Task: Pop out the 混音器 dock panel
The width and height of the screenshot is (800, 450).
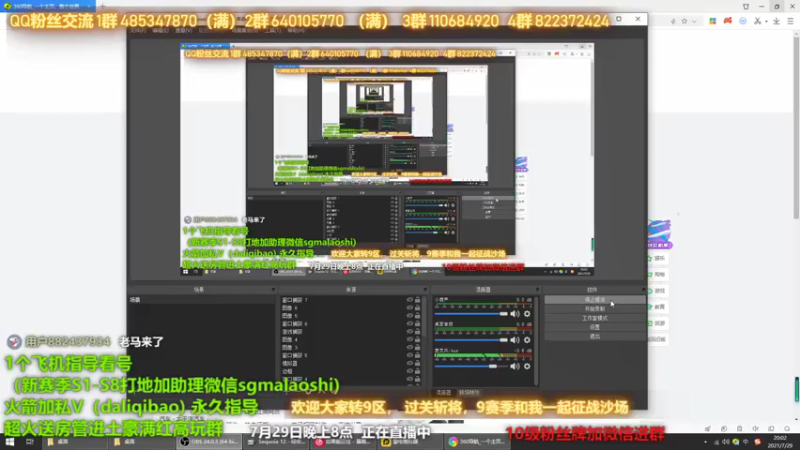Action: point(537,289)
